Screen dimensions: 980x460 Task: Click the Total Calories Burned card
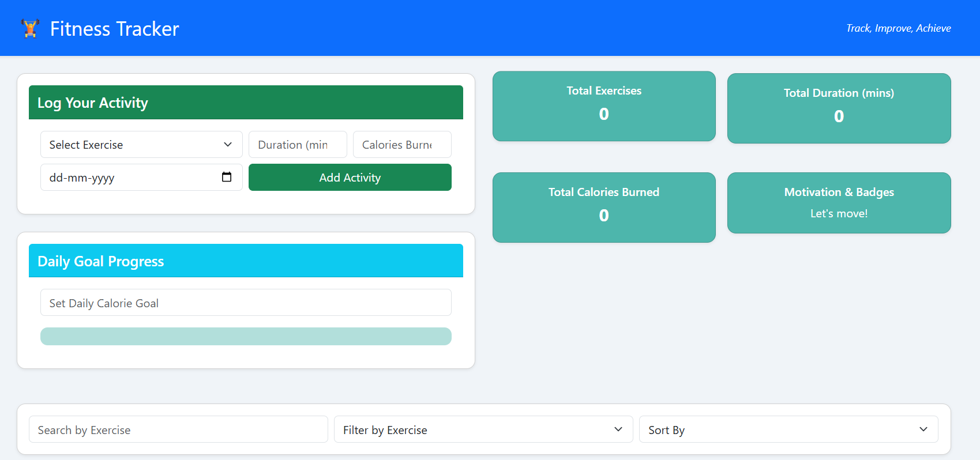tap(603, 208)
